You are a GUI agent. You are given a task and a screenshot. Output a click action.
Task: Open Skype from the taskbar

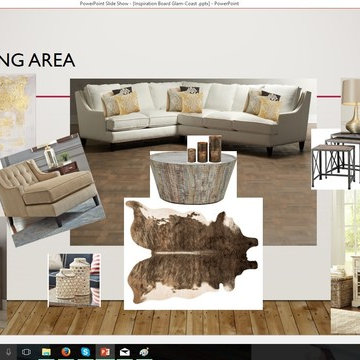coord(85,352)
